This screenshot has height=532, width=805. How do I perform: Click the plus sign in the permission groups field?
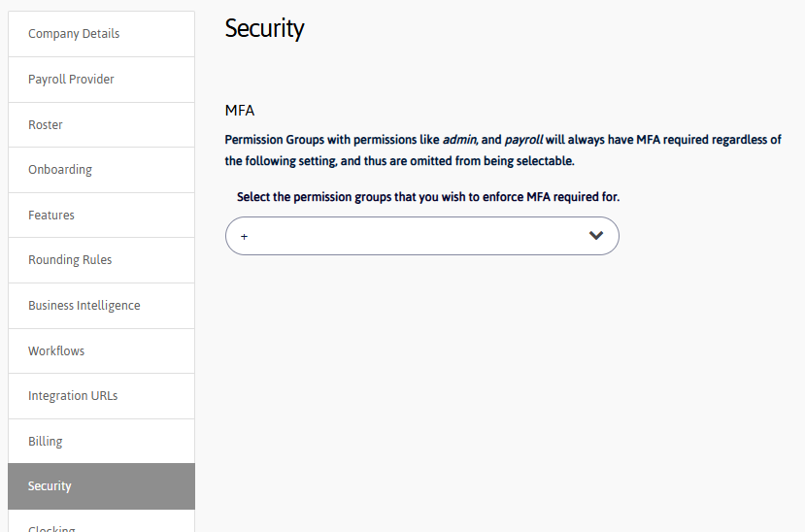[x=245, y=237]
